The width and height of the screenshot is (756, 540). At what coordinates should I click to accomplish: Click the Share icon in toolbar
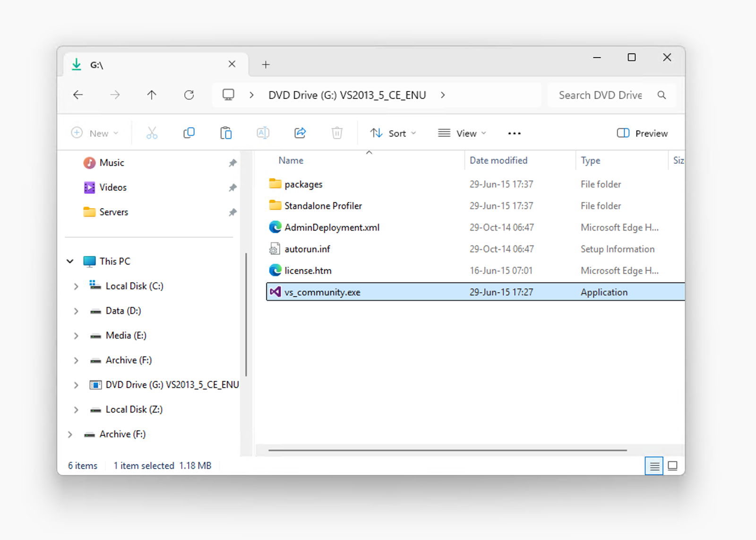pyautogui.click(x=300, y=133)
